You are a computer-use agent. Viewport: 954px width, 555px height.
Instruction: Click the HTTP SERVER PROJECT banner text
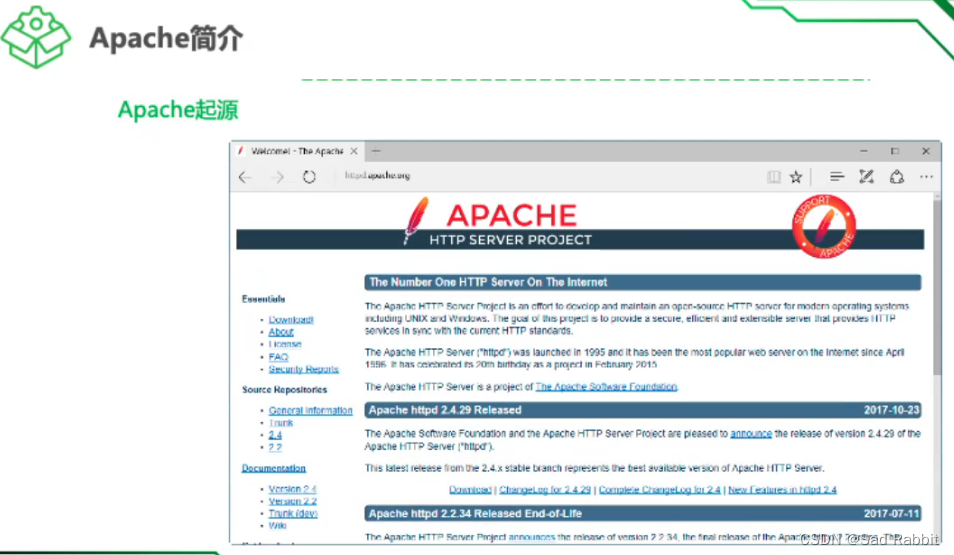pyautogui.click(x=510, y=240)
